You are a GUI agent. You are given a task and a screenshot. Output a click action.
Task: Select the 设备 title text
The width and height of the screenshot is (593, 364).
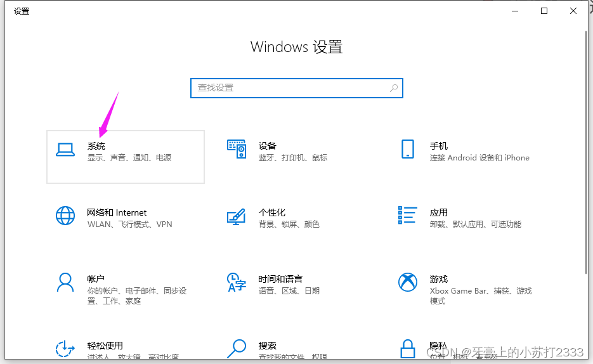click(268, 146)
